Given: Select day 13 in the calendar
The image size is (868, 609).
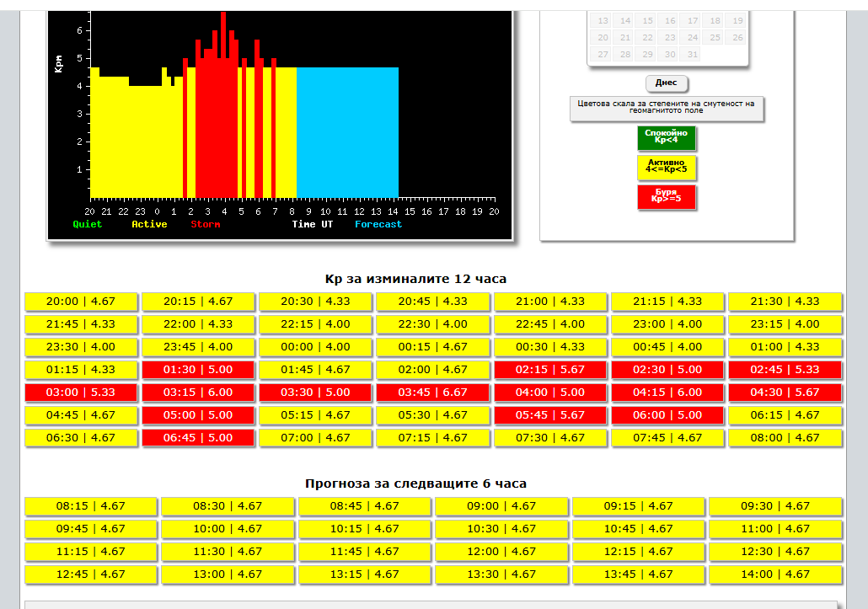Looking at the screenshot, I should [603, 21].
